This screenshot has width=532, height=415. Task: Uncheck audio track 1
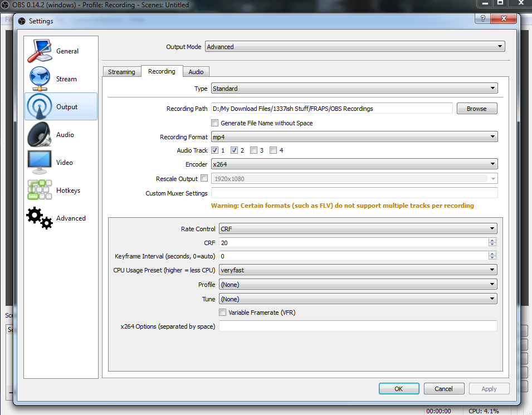click(215, 150)
